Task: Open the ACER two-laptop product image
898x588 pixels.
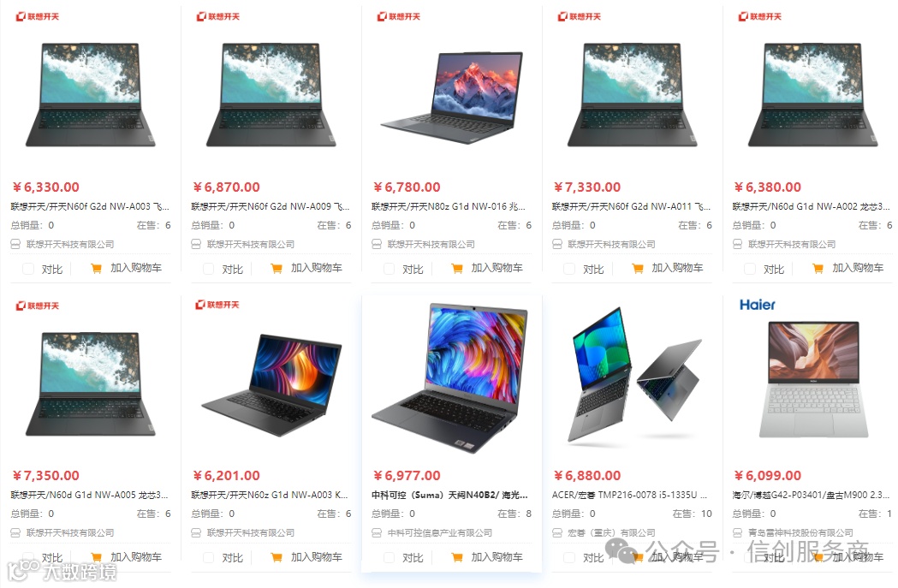Action: 634,375
